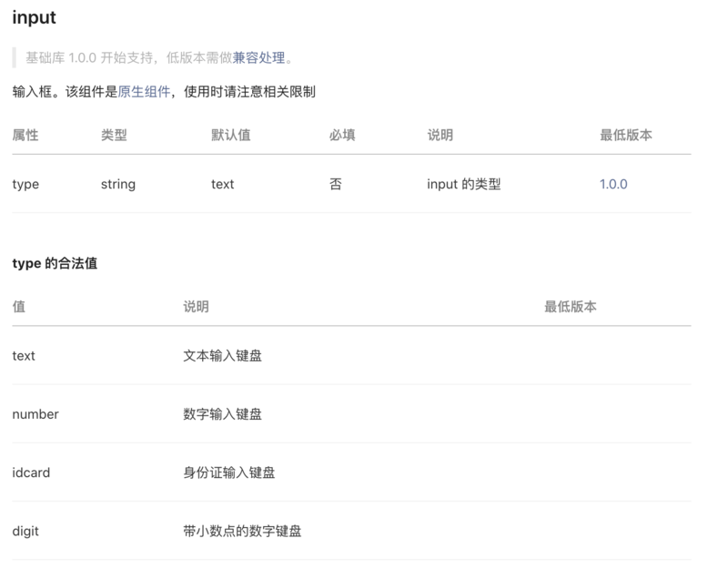Click the idcard keyboard value row

click(29, 472)
